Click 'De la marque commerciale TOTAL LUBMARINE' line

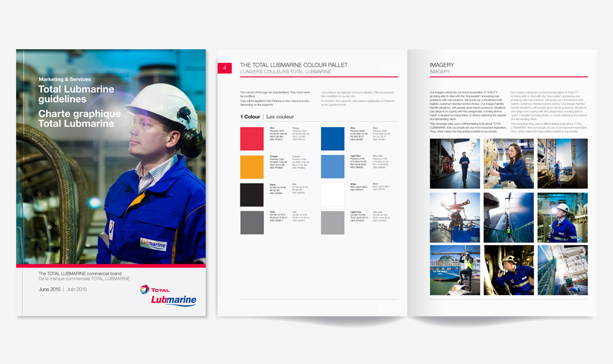pyautogui.click(x=84, y=278)
